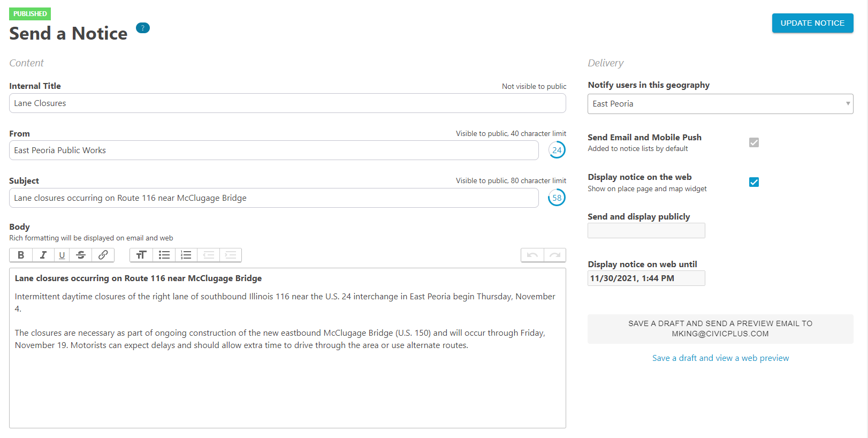Toggle italic formatting in body editor
The image size is (868, 438).
tap(43, 255)
